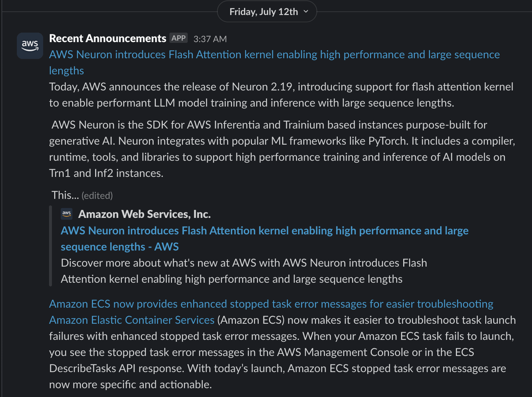Open the top AWS Neuron Flash Attention headline link
532x397 pixels.
274,55
